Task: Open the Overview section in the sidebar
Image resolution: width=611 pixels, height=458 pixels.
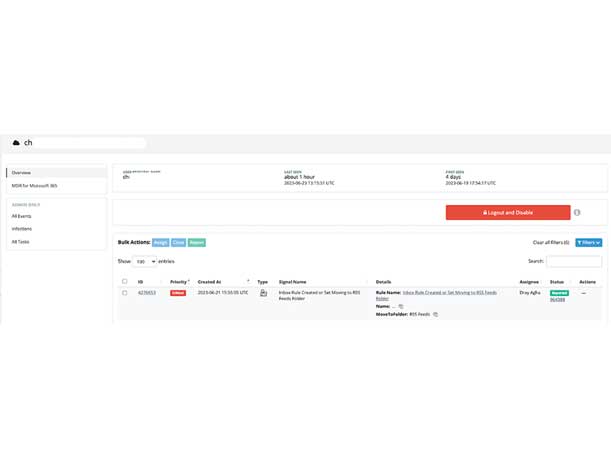Action: click(22, 173)
